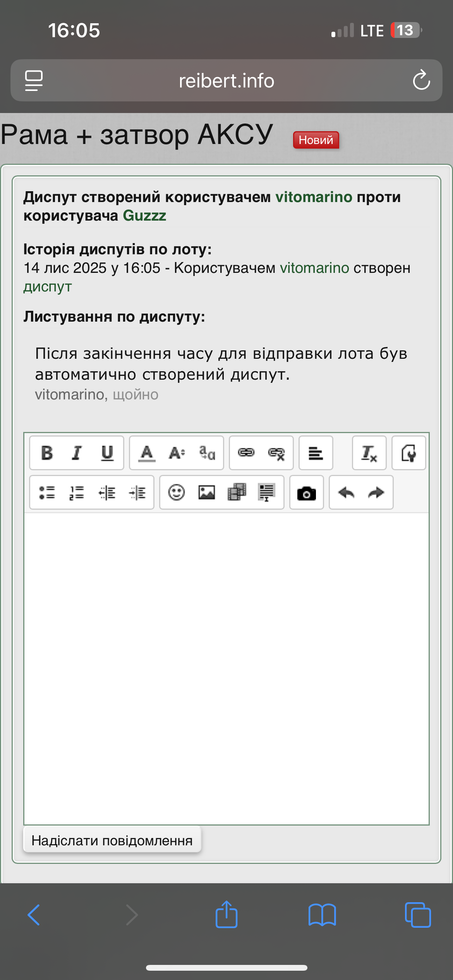Toggle underline formatting in editor

pyautogui.click(x=107, y=453)
